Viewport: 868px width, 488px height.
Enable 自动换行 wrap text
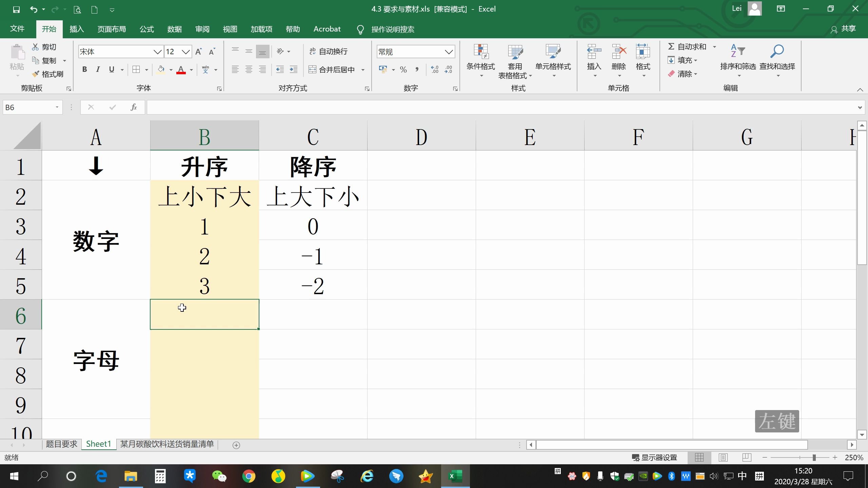pyautogui.click(x=329, y=51)
